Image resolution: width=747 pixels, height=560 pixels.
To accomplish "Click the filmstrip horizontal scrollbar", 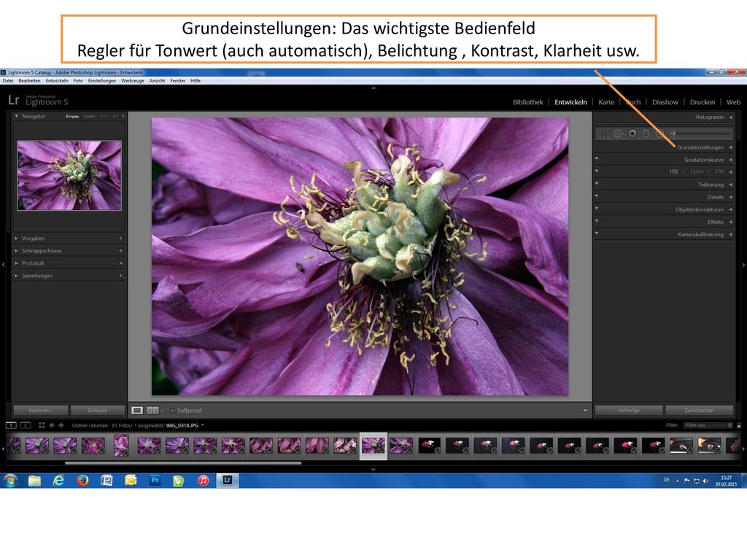I will [x=183, y=462].
